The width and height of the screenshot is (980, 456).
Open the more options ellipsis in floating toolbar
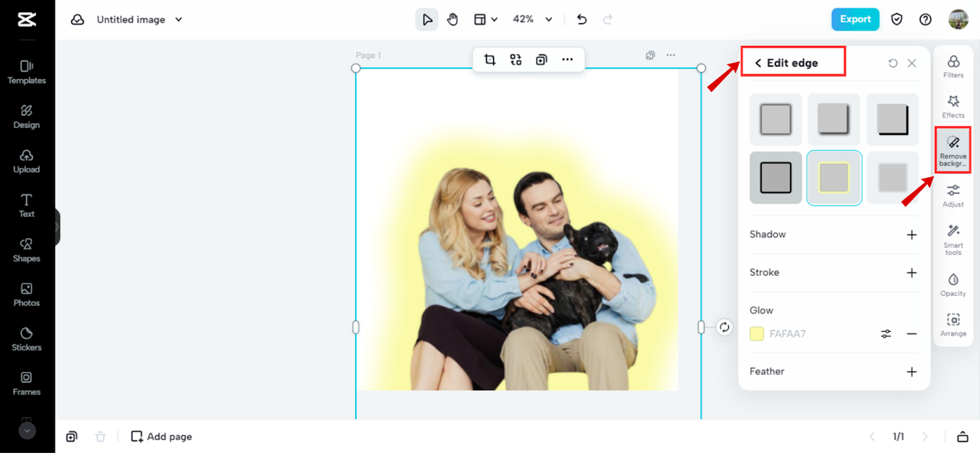(x=567, y=59)
